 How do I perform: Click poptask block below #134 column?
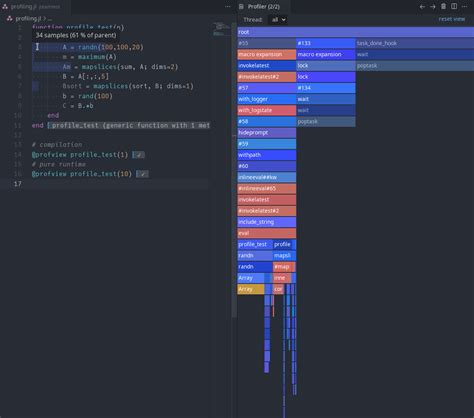pos(326,121)
